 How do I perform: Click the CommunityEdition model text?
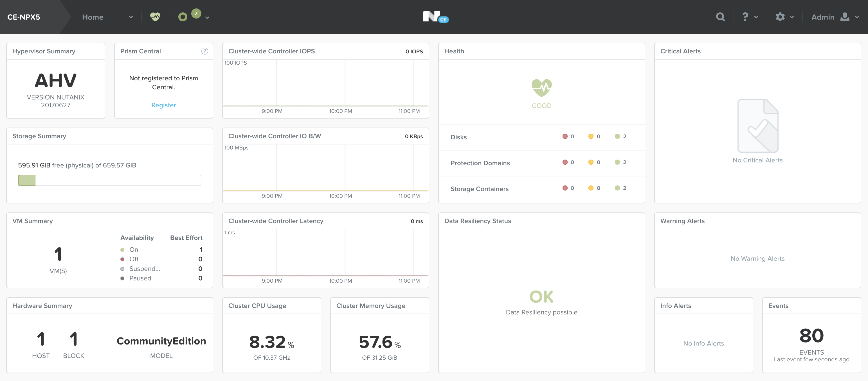[161, 341]
